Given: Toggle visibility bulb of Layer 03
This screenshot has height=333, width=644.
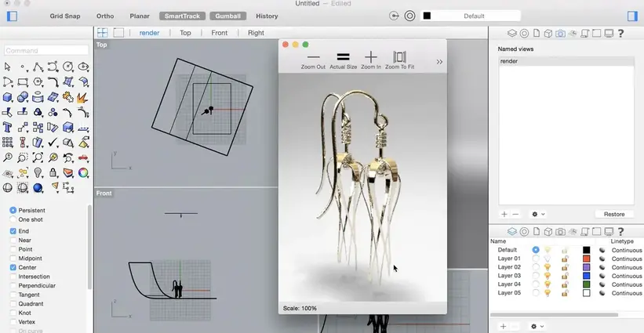Looking at the screenshot, I should click(548, 276).
